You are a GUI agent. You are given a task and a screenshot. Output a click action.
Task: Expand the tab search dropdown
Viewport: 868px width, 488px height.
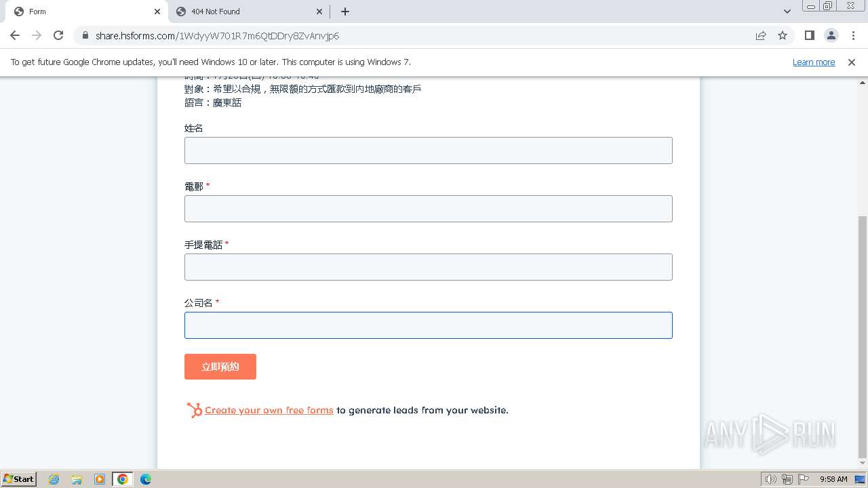pyautogui.click(x=787, y=12)
